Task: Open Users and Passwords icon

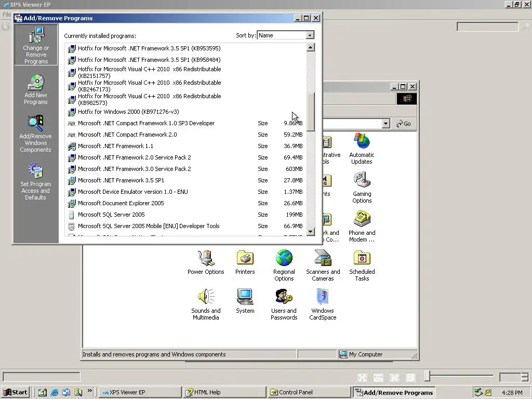Action: pyautogui.click(x=284, y=304)
